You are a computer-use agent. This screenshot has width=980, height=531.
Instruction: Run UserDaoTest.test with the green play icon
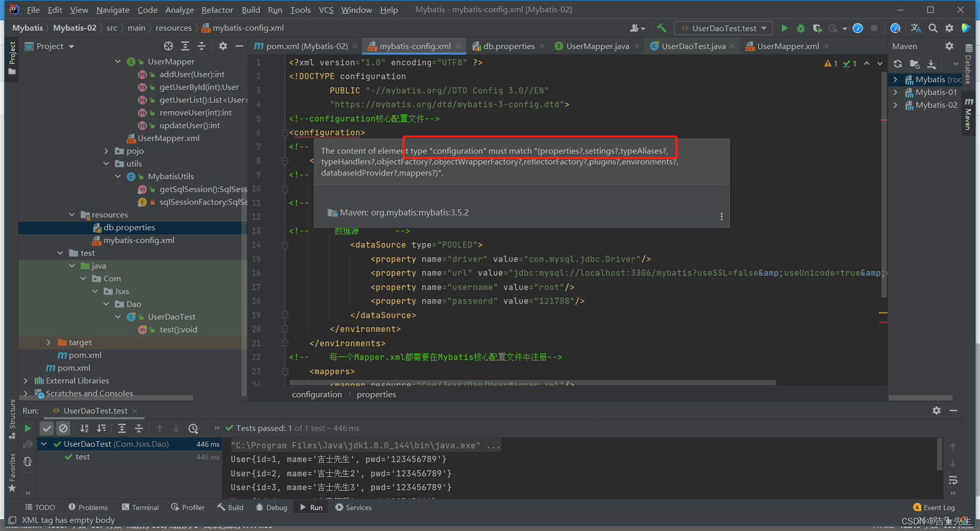[785, 28]
